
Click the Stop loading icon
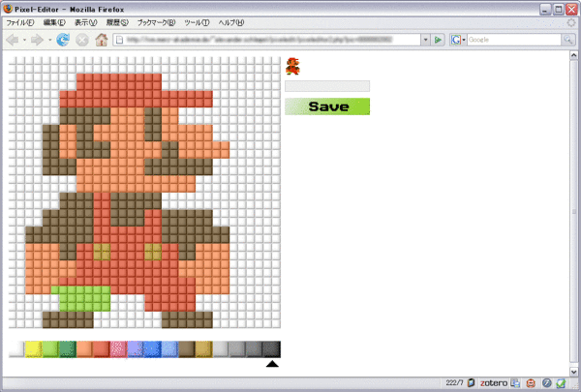(81, 40)
